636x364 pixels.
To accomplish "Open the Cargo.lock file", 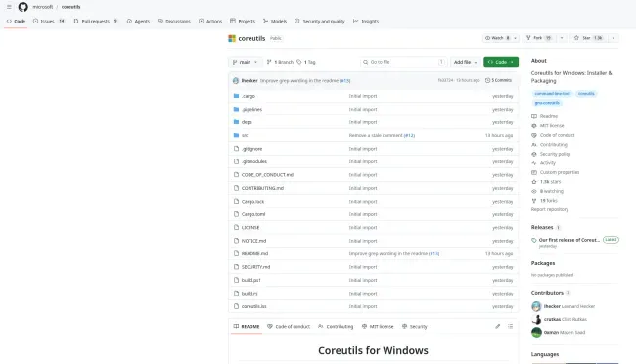I will [252, 202].
